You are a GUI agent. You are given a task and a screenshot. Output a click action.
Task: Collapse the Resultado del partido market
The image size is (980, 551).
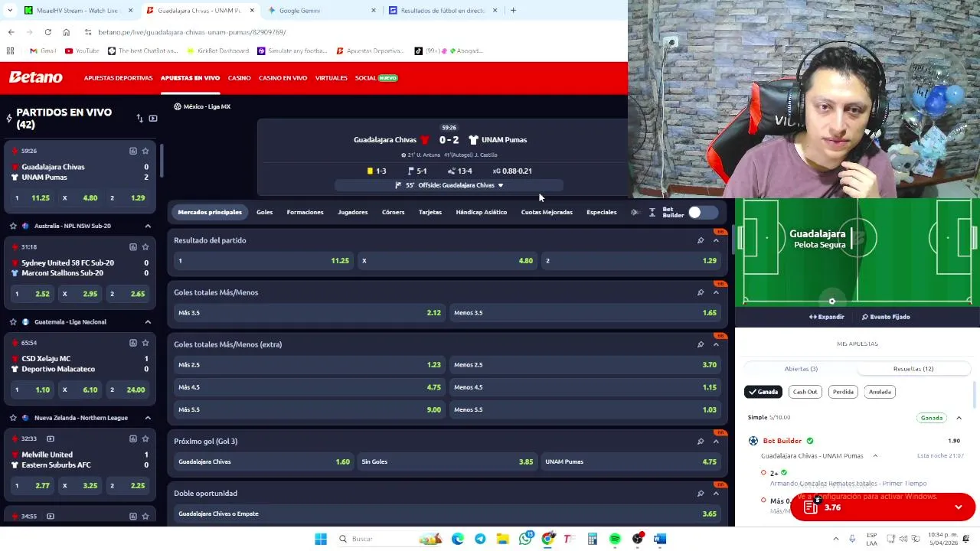[x=716, y=240]
